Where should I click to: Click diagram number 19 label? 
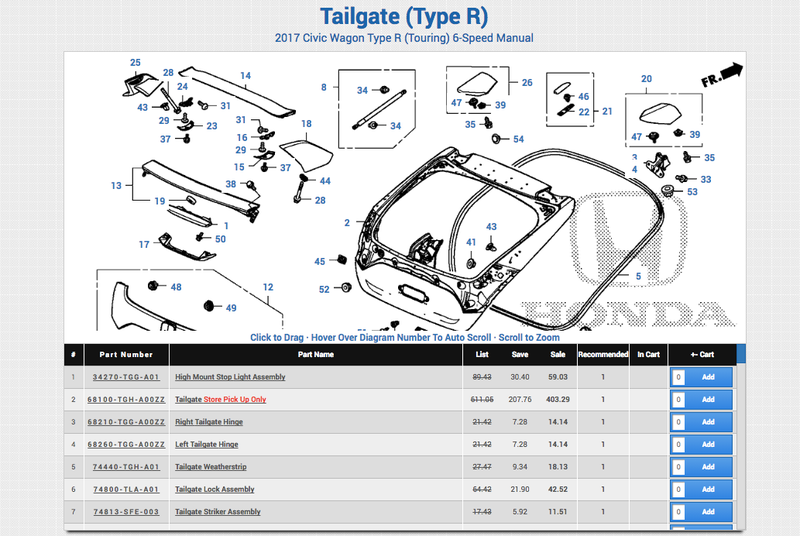click(160, 201)
